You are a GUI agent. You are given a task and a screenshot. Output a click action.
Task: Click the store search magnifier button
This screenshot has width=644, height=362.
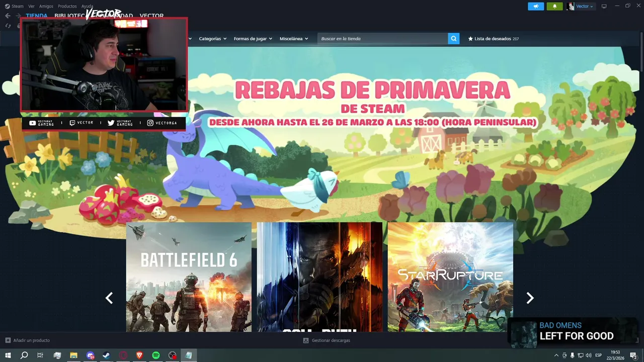click(454, 39)
